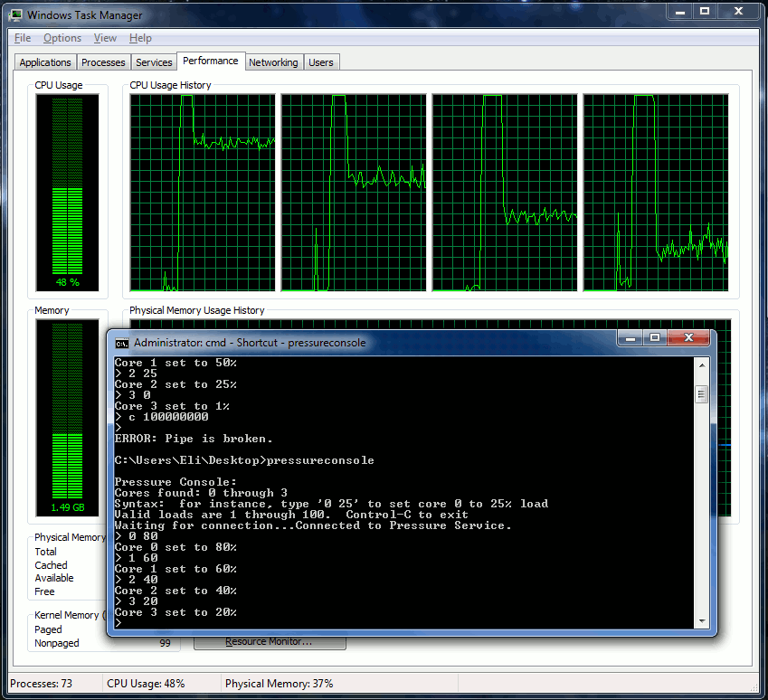768x700 pixels.
Task: Click the 'Paged' label under Kernel Memory
Action: [48, 630]
